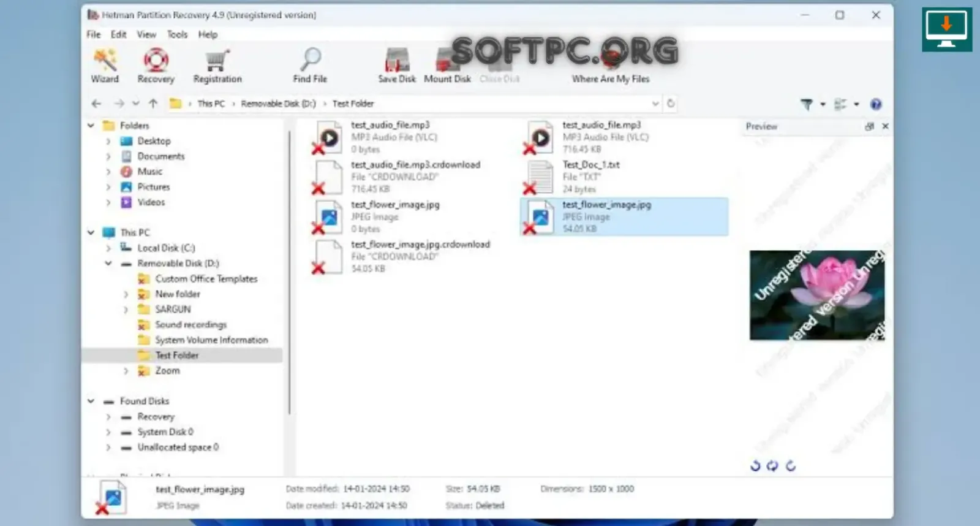Open the filter funnel icon
Image resolution: width=980 pixels, height=526 pixels.
(x=807, y=104)
